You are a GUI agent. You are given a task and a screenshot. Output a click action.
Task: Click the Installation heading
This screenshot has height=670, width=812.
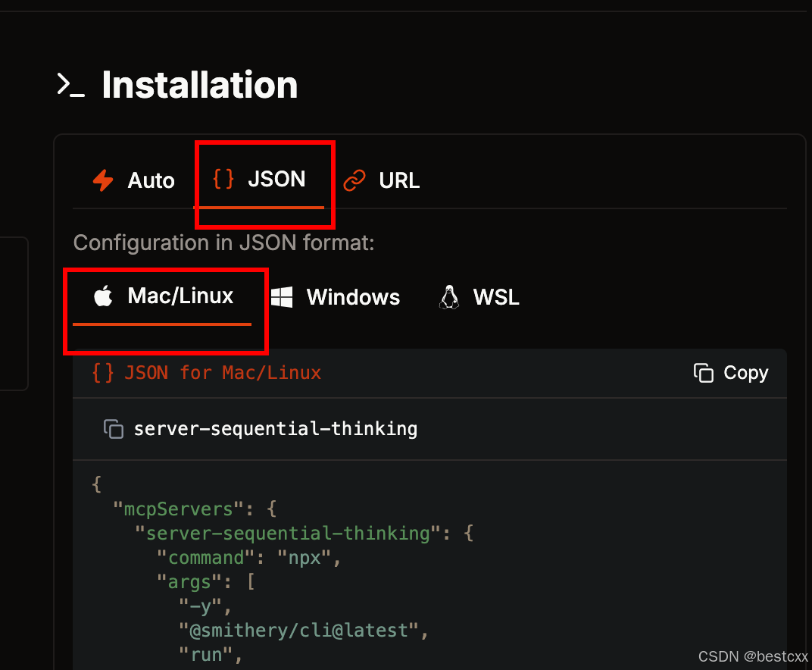click(x=200, y=85)
